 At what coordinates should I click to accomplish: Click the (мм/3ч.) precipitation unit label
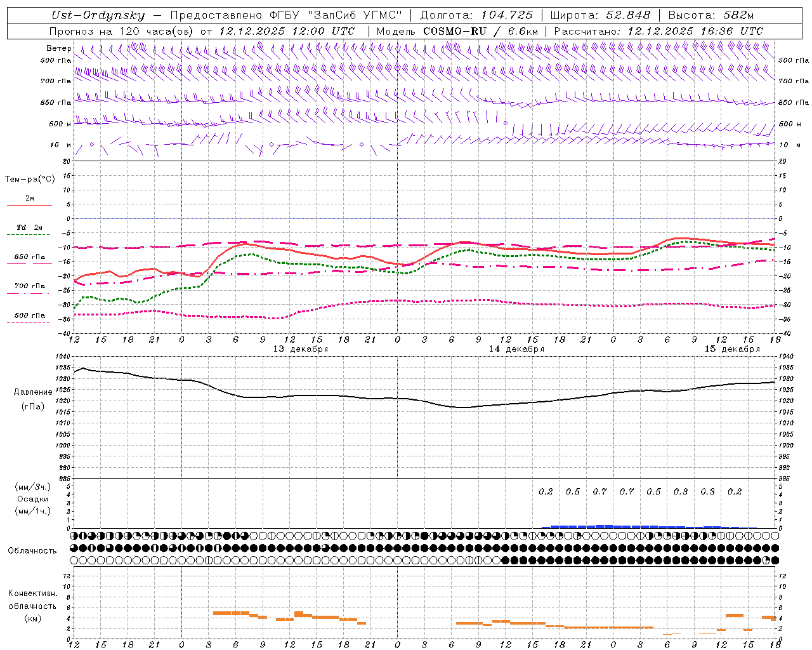33,487
